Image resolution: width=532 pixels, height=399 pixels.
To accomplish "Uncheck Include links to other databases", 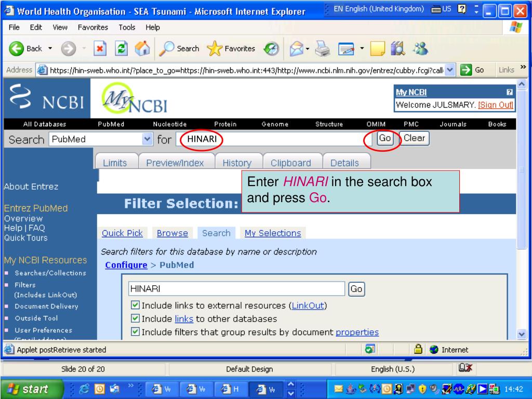I will coord(135,318).
